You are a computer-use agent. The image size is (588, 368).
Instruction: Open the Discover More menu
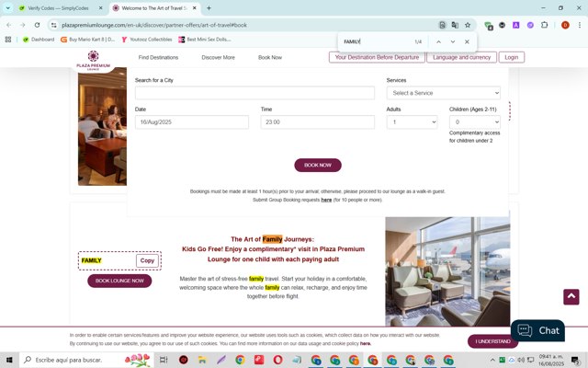coord(219,57)
